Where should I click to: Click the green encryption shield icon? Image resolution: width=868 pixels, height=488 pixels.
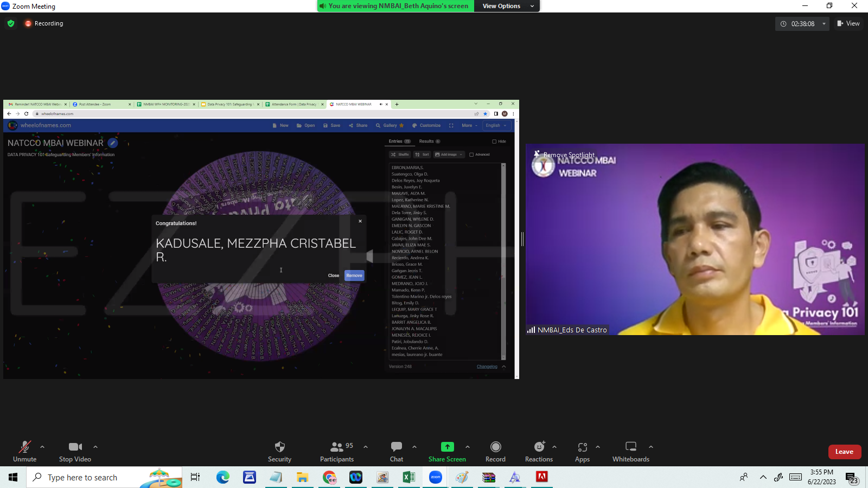[x=11, y=23]
